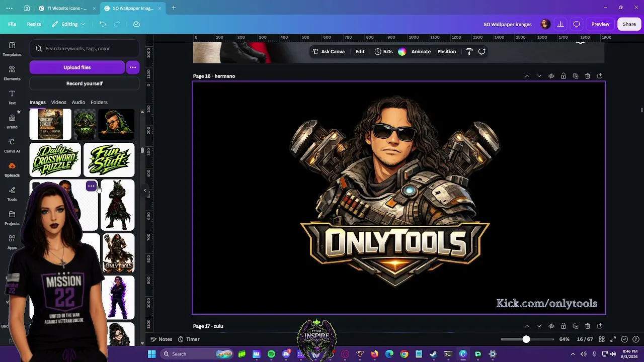Open the Canva AI panel
Image resolution: width=644 pixels, height=362 pixels.
[12, 145]
